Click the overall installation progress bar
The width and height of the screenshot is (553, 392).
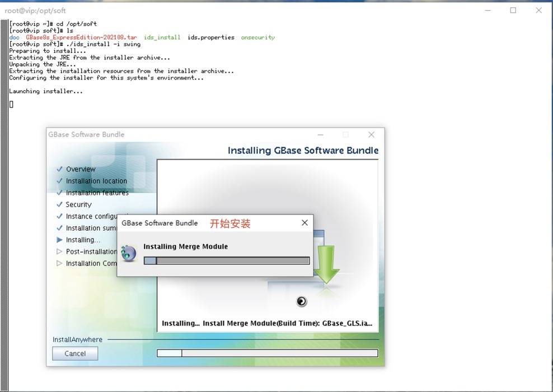click(x=268, y=353)
